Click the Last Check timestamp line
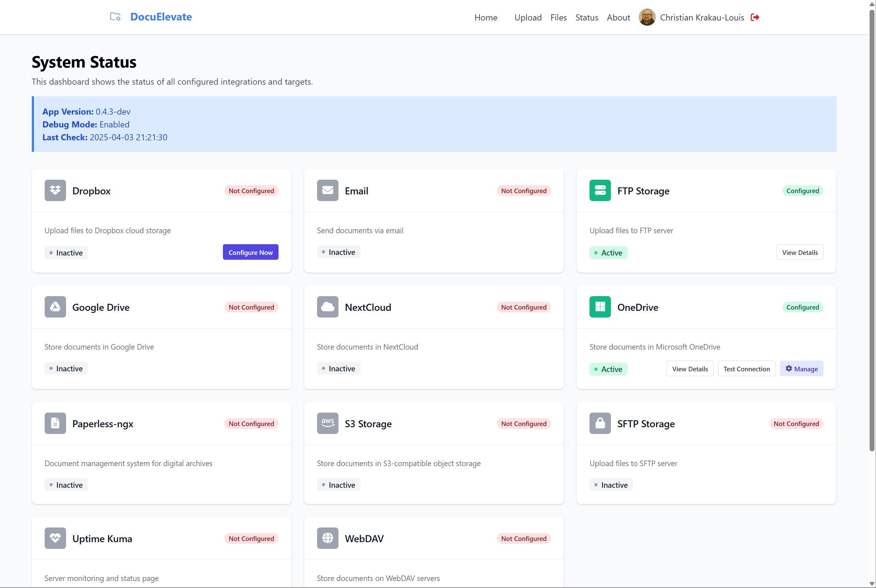Viewport: 876px width, 588px height. tap(105, 137)
